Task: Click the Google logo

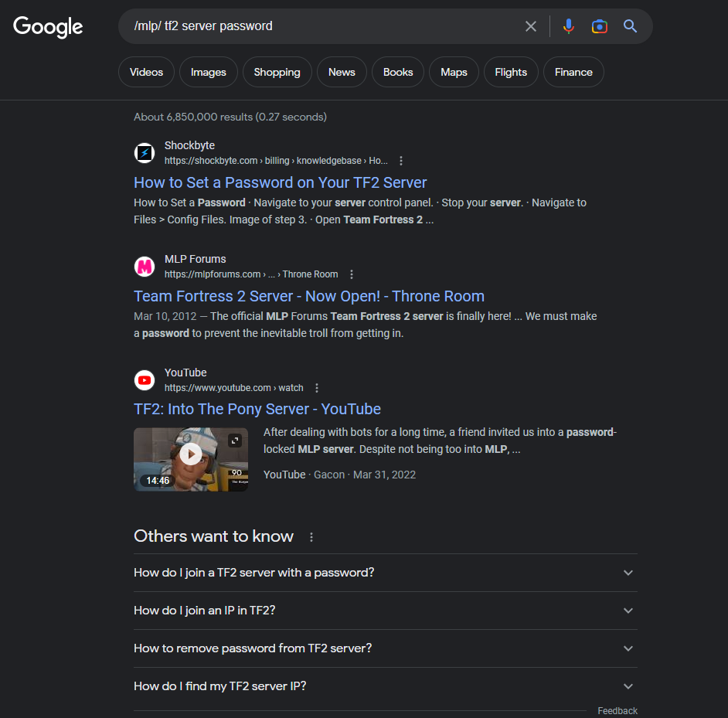Action: click(x=48, y=26)
